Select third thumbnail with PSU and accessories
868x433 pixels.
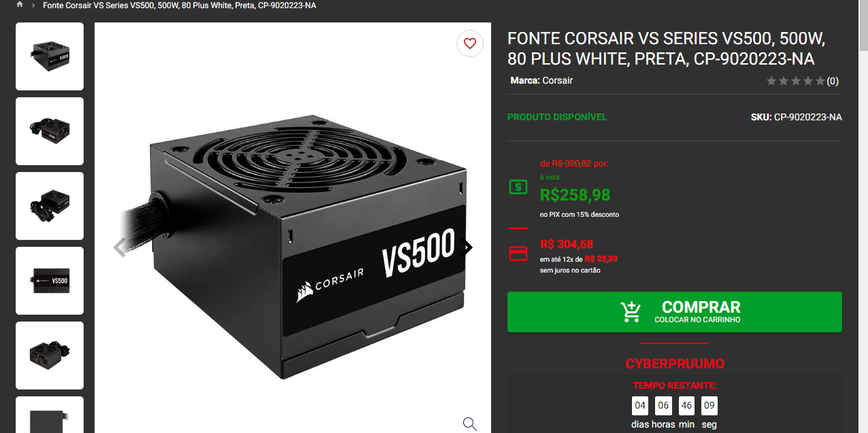[x=50, y=206]
